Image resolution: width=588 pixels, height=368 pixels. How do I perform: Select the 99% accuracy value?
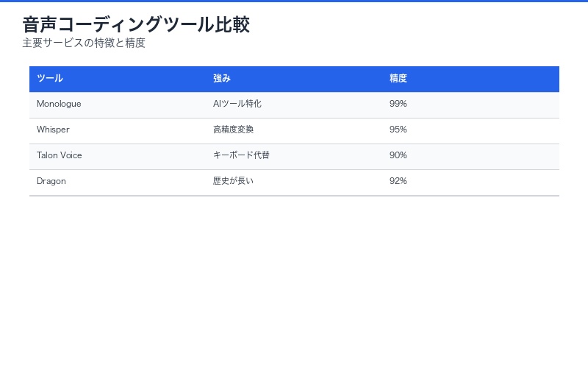coord(398,105)
